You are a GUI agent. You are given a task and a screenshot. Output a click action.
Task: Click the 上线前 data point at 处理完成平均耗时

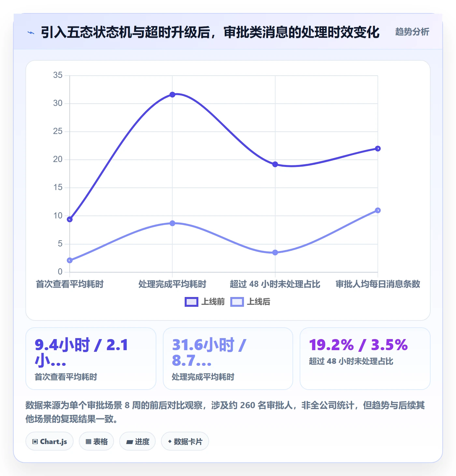pos(172,95)
